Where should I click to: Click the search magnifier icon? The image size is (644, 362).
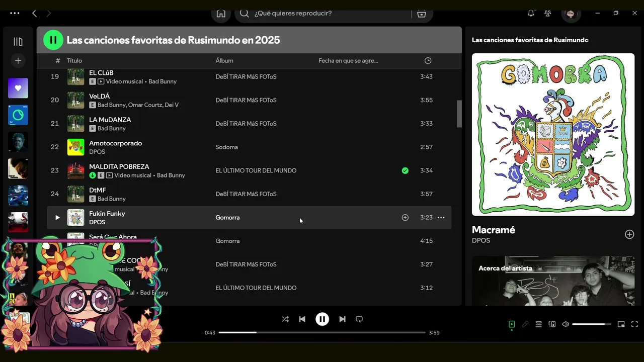pos(245,14)
